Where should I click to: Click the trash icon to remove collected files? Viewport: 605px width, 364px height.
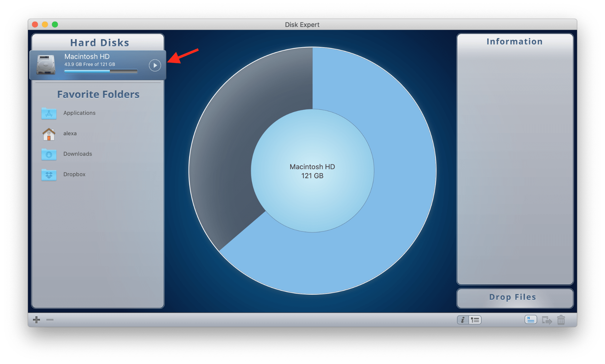coord(561,320)
